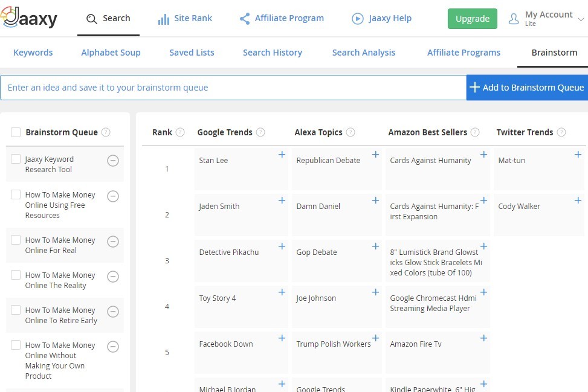Check 'Online To Retire Early' queue item
Screen dimensions: 588x392
16,310
